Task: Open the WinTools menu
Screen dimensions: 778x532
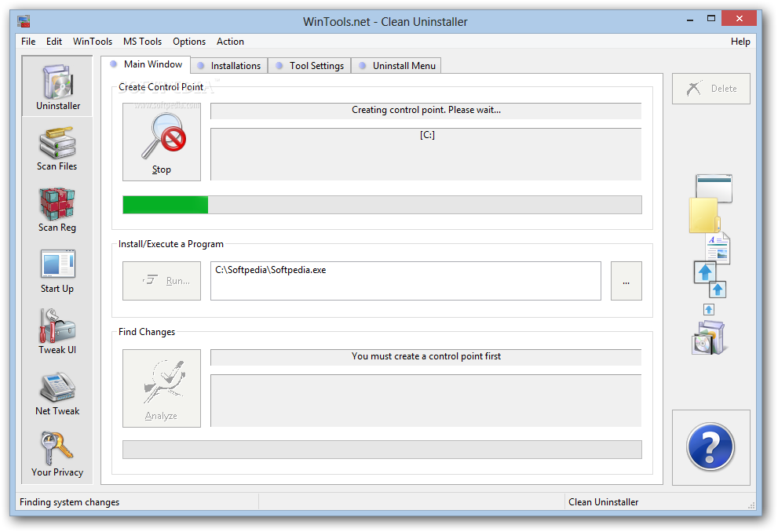Action: [x=93, y=42]
